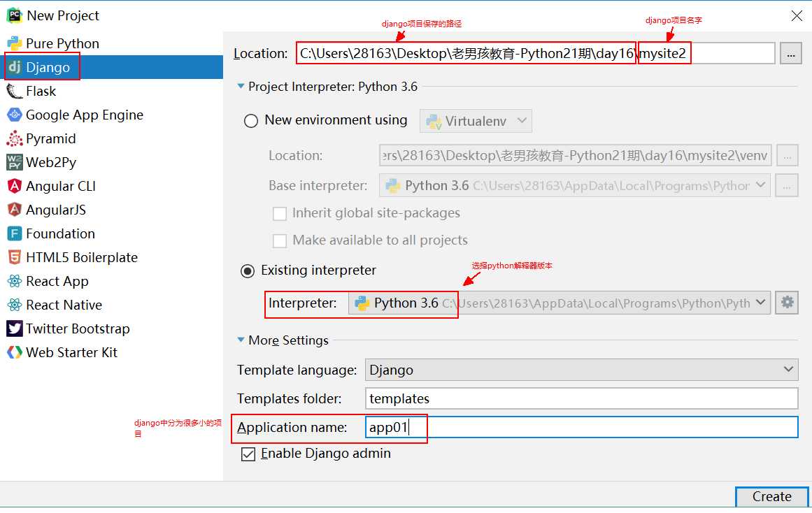
Task: Open the Base interpreter dropdown
Action: pyautogui.click(x=575, y=186)
